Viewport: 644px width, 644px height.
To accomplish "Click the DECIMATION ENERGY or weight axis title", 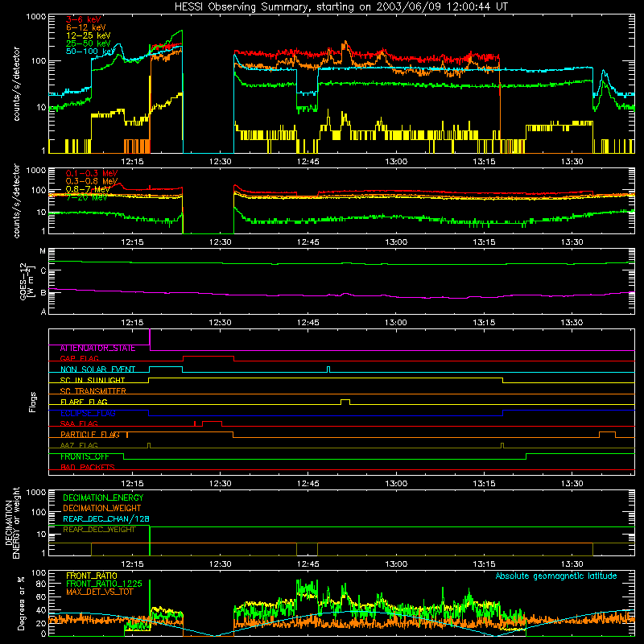I will [x=12, y=522].
